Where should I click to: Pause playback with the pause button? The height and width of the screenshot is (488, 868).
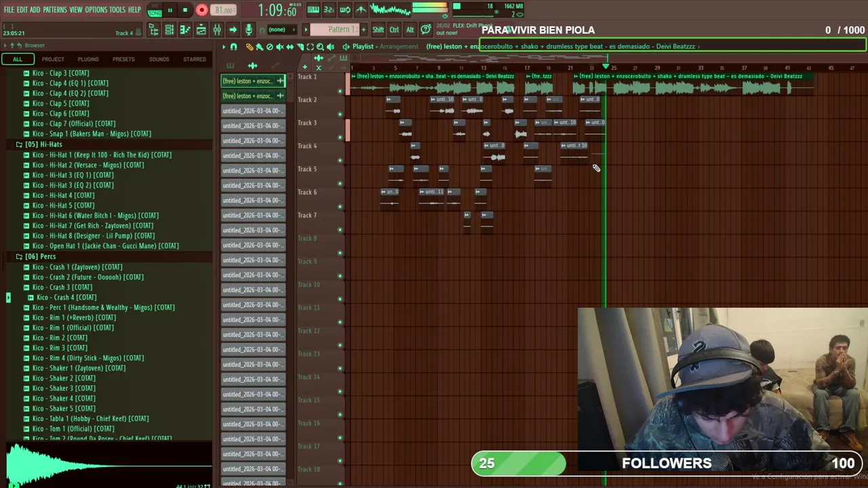point(170,10)
